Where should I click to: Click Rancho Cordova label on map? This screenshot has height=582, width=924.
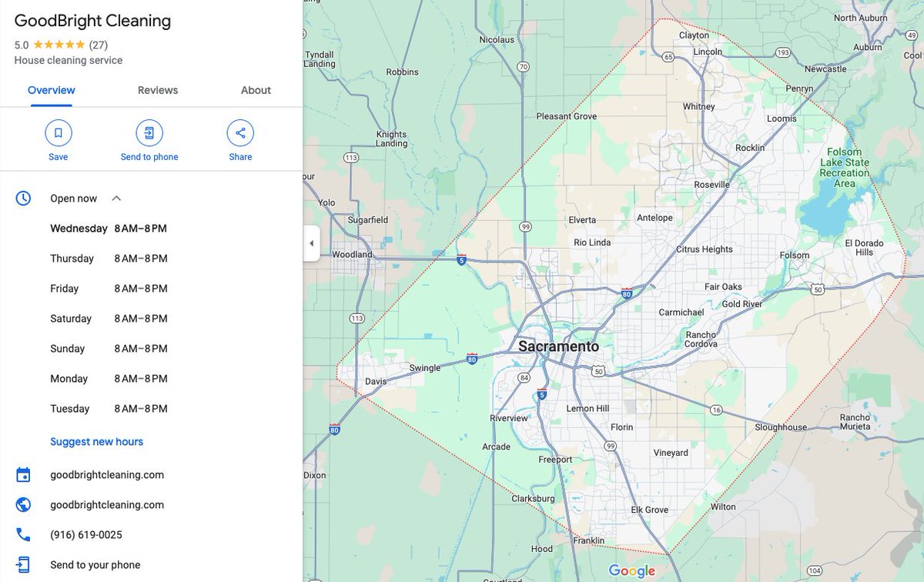pyautogui.click(x=701, y=339)
